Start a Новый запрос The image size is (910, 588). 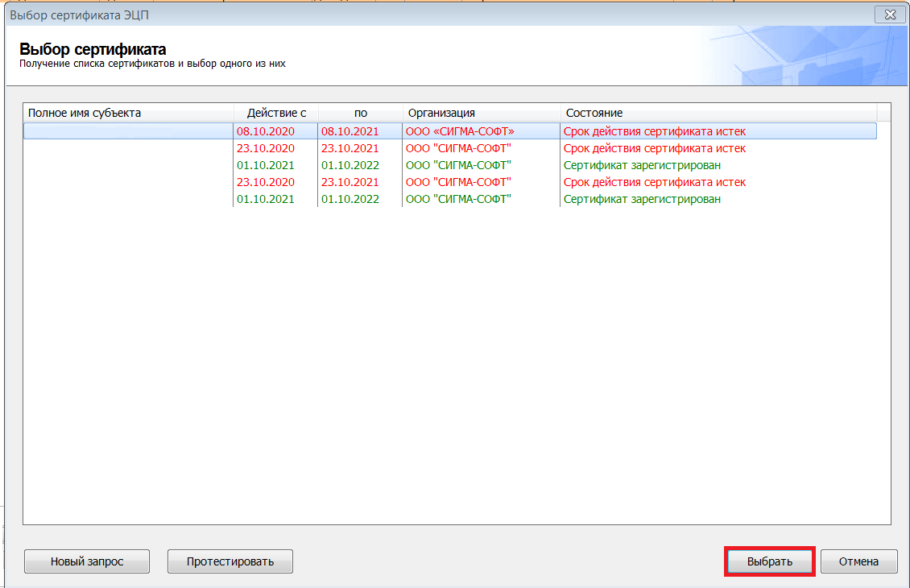click(x=87, y=561)
